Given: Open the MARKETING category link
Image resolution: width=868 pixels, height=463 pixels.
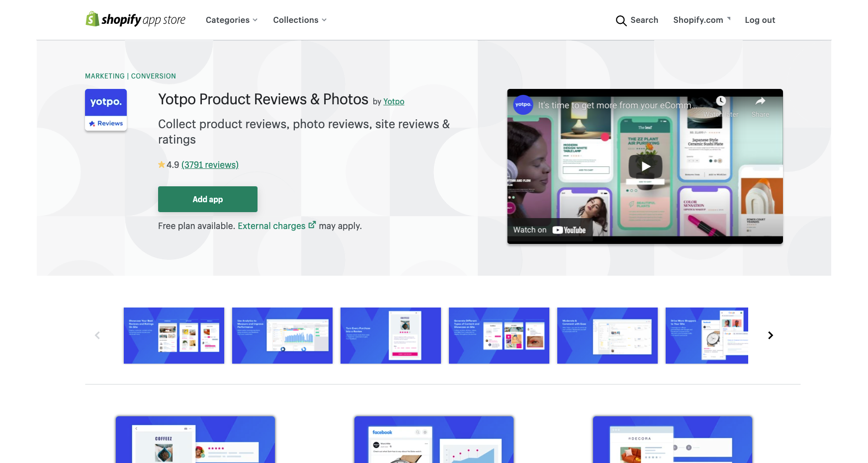Looking at the screenshot, I should (105, 76).
